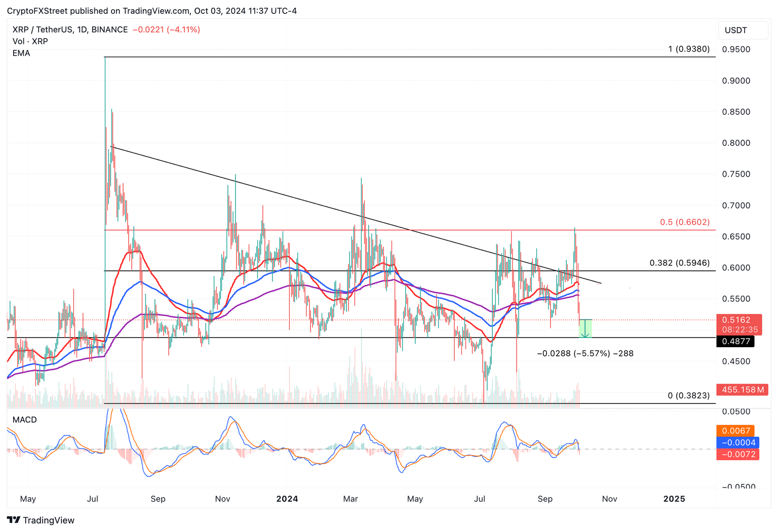This screenshot has height=532, width=778.
Task: Click the blue −0.0004 MACD value tag
Action: pos(737,442)
